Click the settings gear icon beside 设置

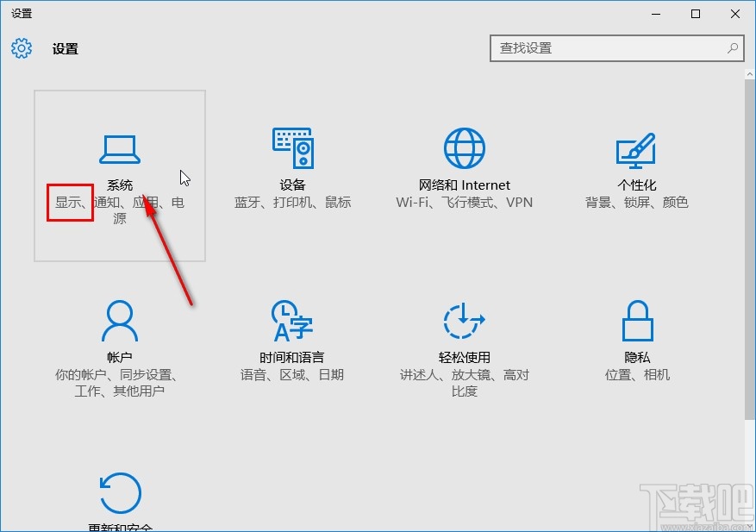coord(21,48)
